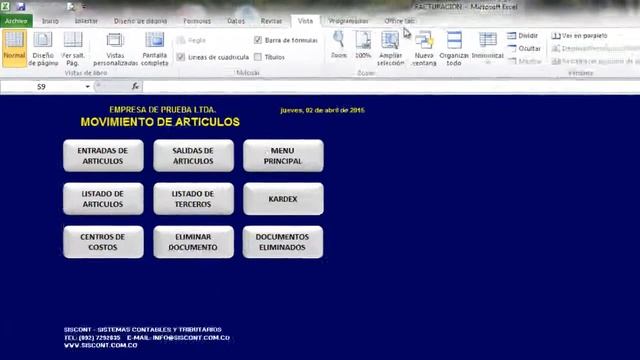Switch to Pantalla completa
This screenshot has height=360, width=640.
[x=155, y=49]
